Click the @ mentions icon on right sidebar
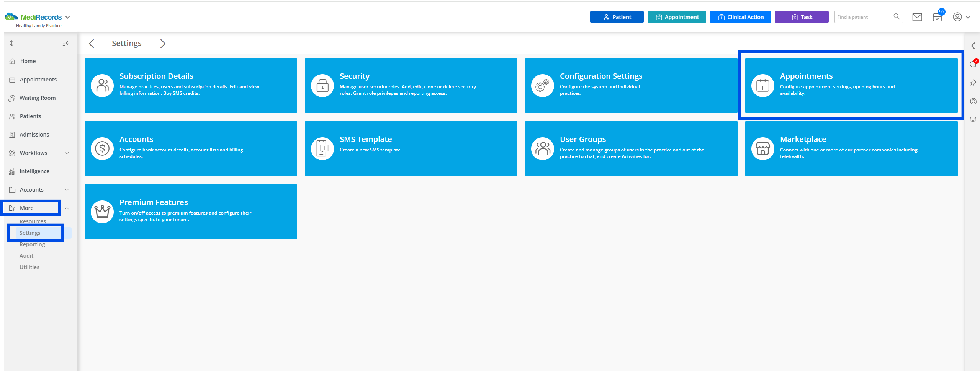The image size is (980, 371). 973,101
